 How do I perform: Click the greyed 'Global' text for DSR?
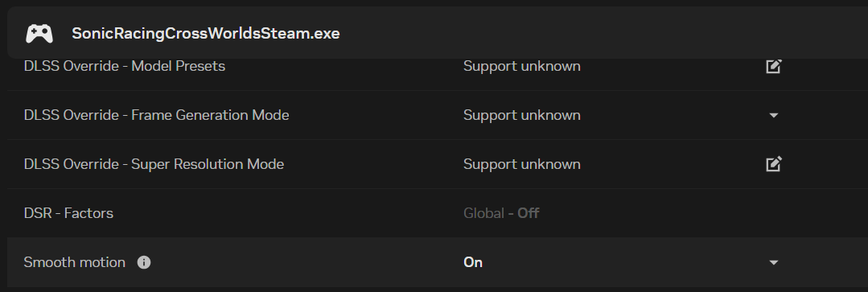tap(483, 213)
